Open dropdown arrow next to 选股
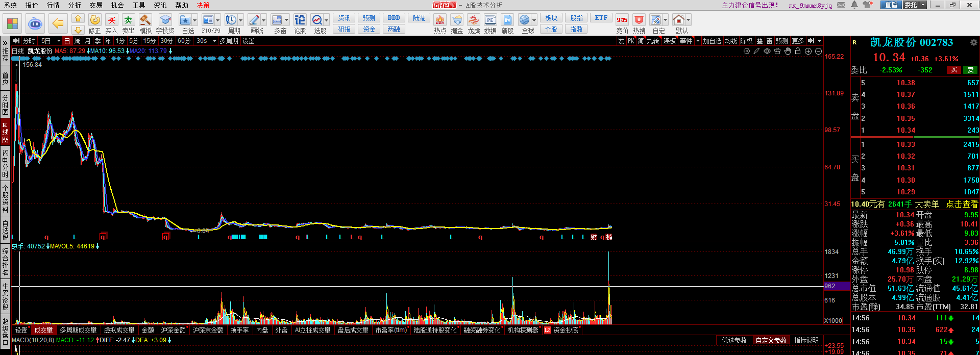The image size is (980, 355). 327,20
